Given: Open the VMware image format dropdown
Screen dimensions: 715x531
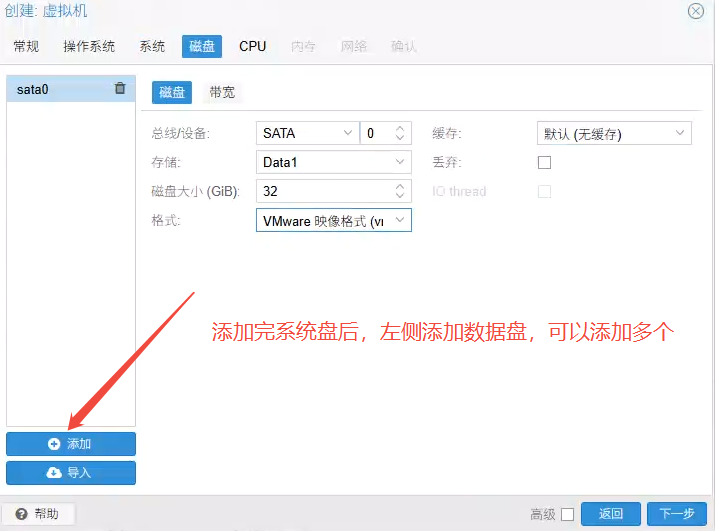Looking at the screenshot, I should pyautogui.click(x=400, y=220).
